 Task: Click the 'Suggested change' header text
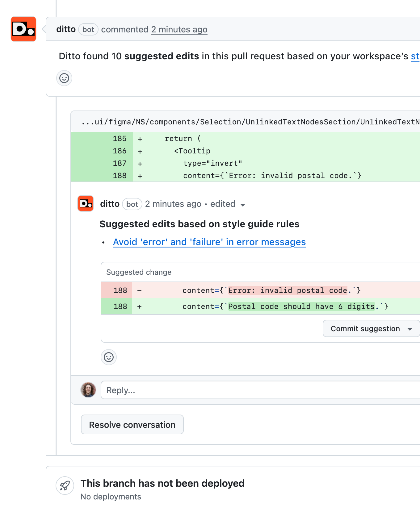pyautogui.click(x=139, y=272)
